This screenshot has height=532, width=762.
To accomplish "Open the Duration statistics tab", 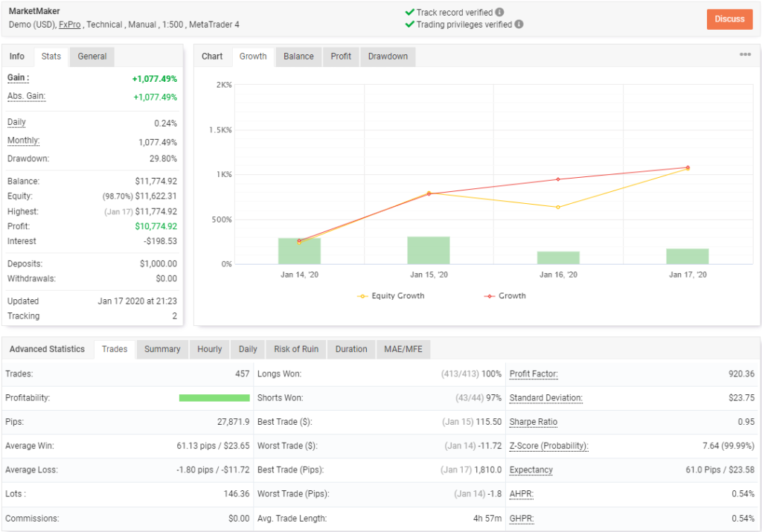I will (351, 349).
